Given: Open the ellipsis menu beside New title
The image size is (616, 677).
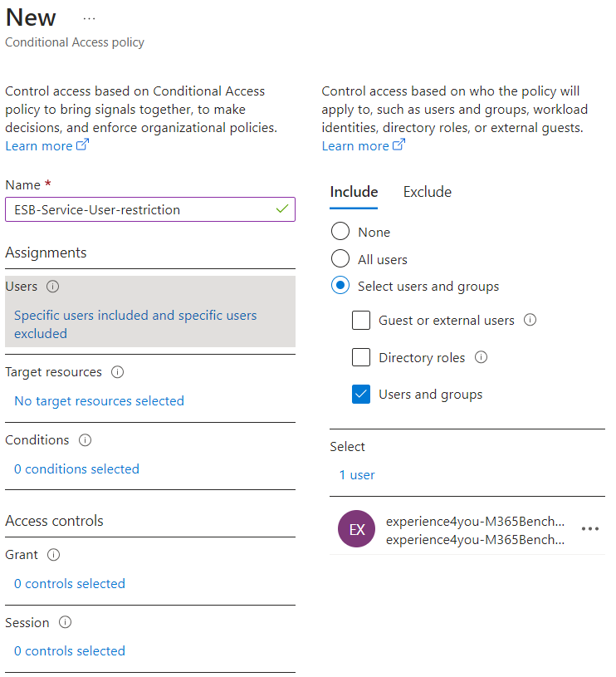Looking at the screenshot, I should (x=89, y=18).
